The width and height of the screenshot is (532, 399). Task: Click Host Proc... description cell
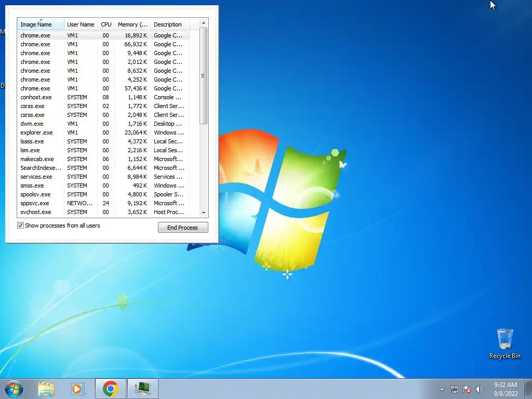[x=169, y=212]
